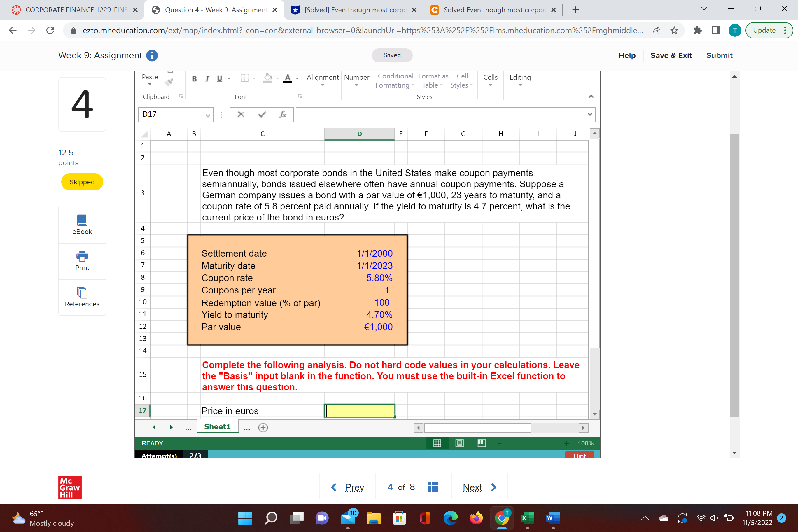Switch to Page Layout view in status bar
The height and width of the screenshot is (532, 798).
pyautogui.click(x=459, y=443)
